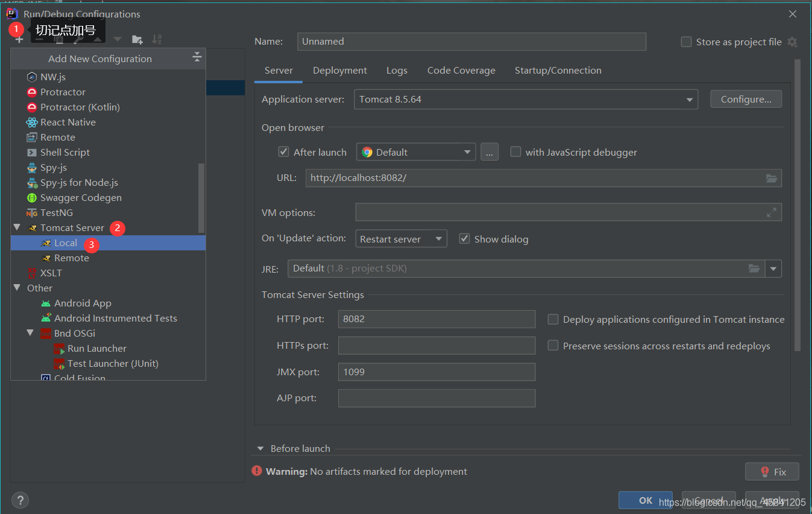This screenshot has height=514, width=812.
Task: Click the Fix button for the warning
Action: coord(772,472)
